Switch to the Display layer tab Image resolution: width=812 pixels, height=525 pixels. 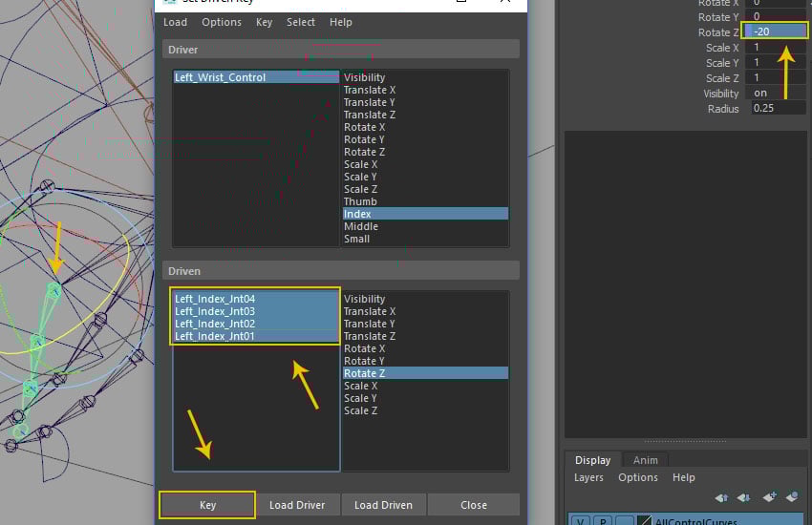[x=592, y=460]
